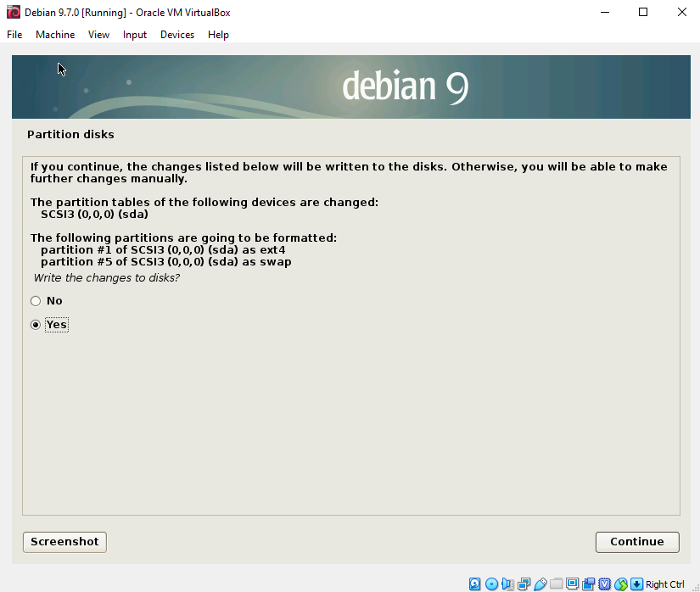
Task: Click the debian 9 banner logo
Action: coord(406,87)
